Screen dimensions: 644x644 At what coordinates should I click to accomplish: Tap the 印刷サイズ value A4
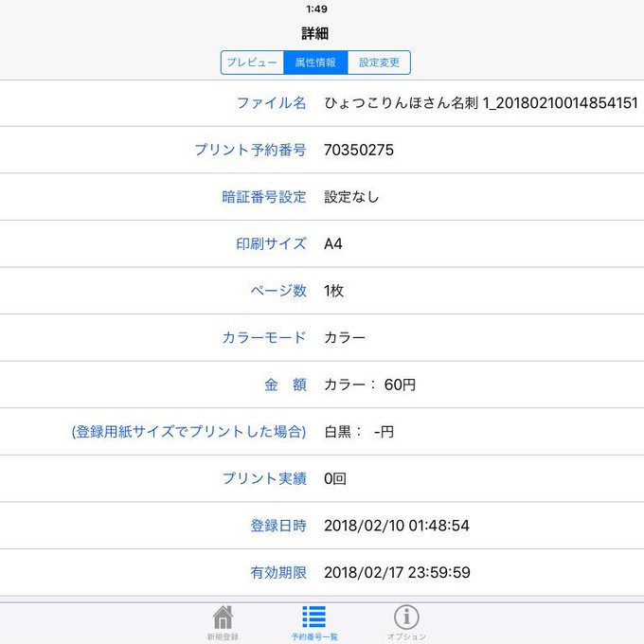click(x=333, y=244)
